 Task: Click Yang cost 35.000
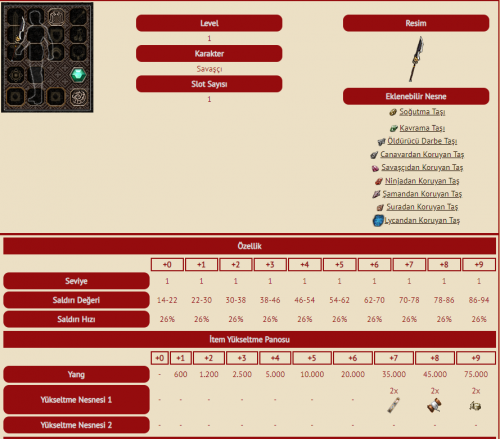(x=394, y=374)
